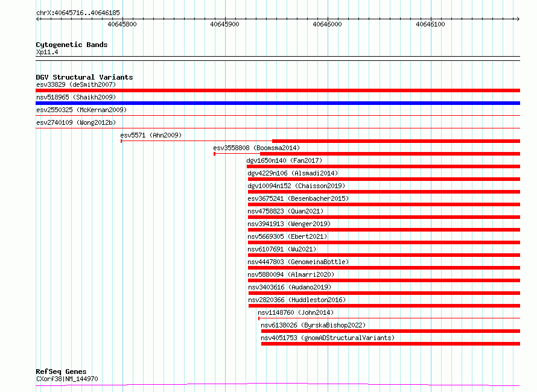Open the dgv10094n152 (Chaisson2019) variant

[296, 186]
